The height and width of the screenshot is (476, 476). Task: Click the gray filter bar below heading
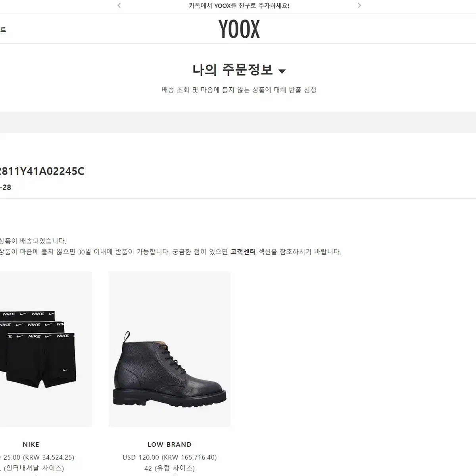click(x=238, y=122)
